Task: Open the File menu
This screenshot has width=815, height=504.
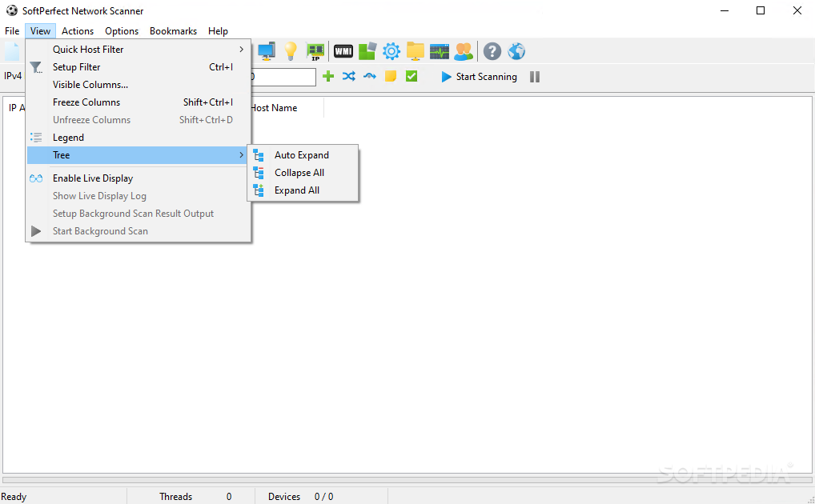Action: pyautogui.click(x=12, y=30)
